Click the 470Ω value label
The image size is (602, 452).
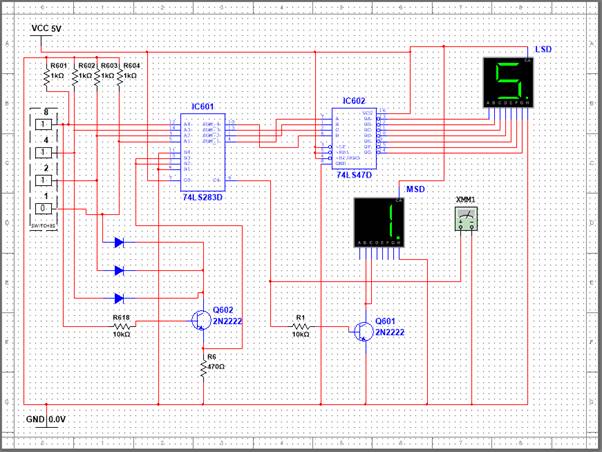coord(216,367)
